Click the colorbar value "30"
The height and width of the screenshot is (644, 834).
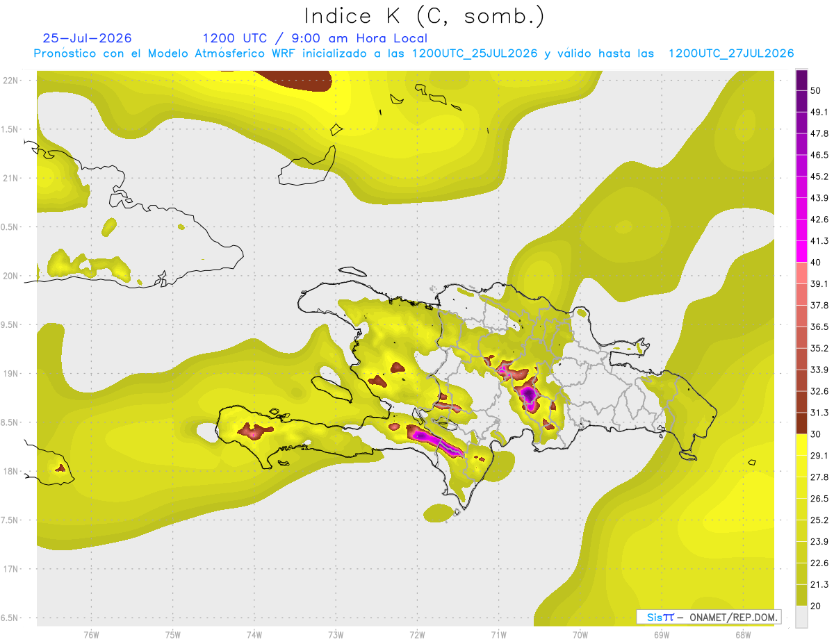(x=817, y=434)
